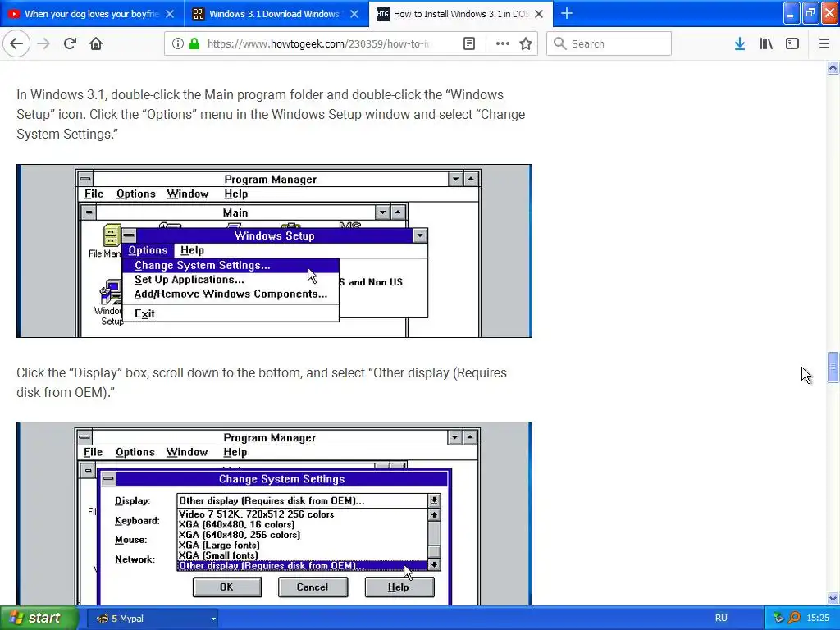Viewport: 840px width, 630px height.
Task: Click the URL address field
Action: (x=319, y=43)
